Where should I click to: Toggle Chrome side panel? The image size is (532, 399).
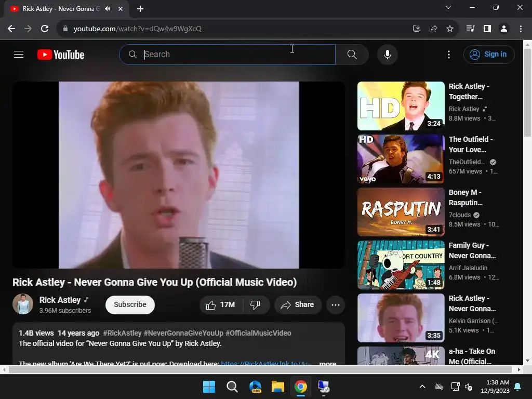tap(487, 29)
